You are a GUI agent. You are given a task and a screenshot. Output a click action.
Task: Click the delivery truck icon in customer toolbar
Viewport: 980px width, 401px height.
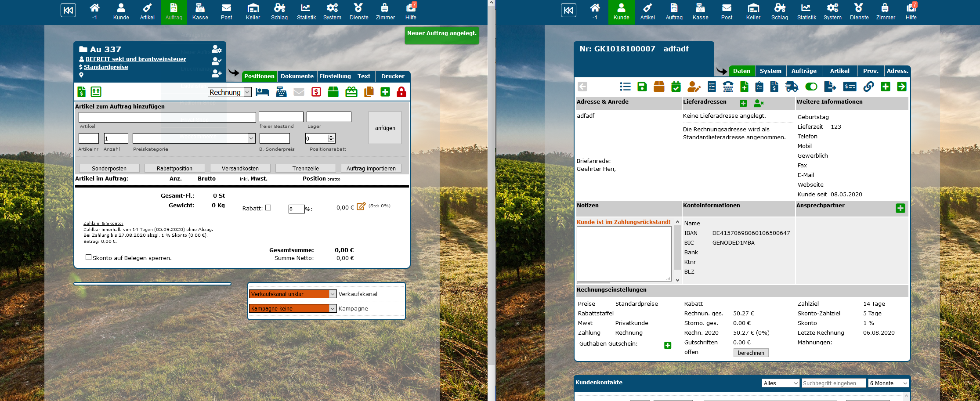[x=792, y=87]
